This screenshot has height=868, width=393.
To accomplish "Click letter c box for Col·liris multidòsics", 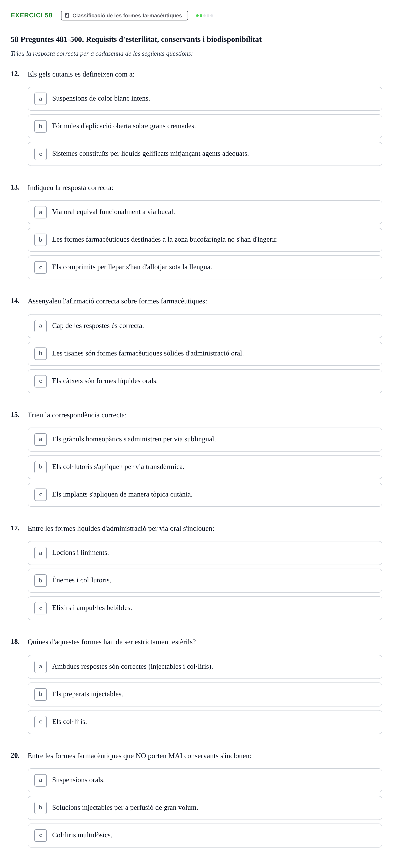I will click(41, 836).
